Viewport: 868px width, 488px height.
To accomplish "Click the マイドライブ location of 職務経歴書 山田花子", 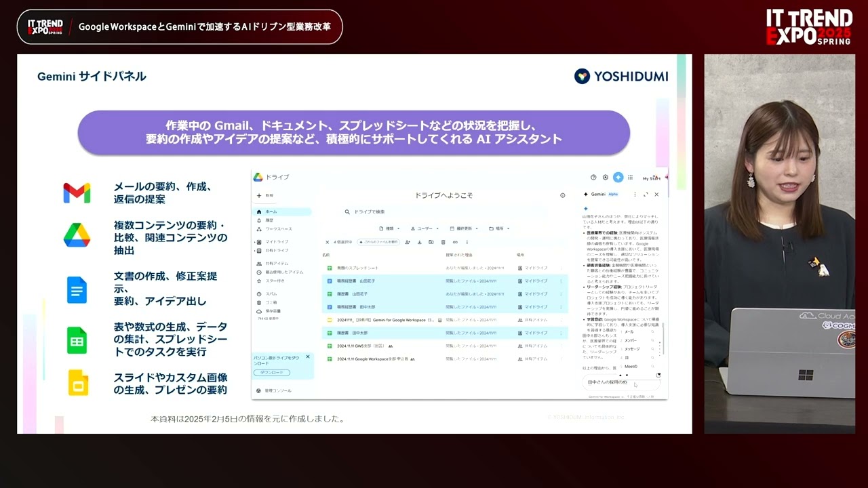I will pyautogui.click(x=532, y=281).
